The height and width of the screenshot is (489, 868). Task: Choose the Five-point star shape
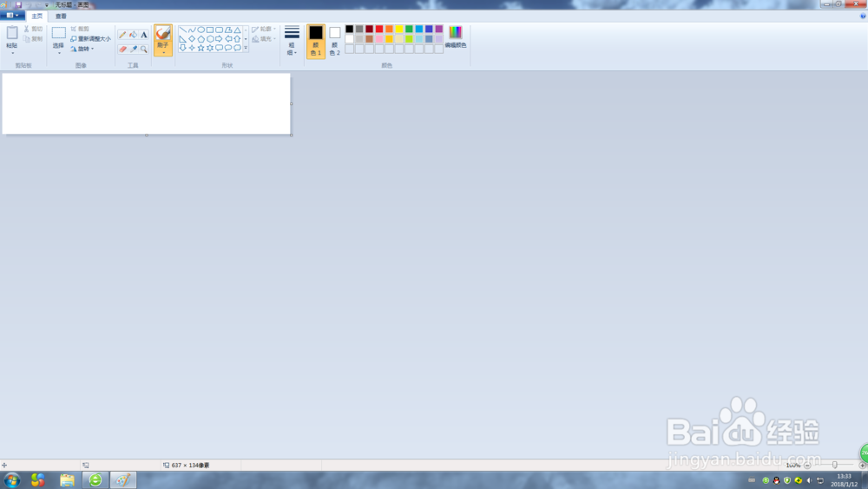(x=201, y=48)
